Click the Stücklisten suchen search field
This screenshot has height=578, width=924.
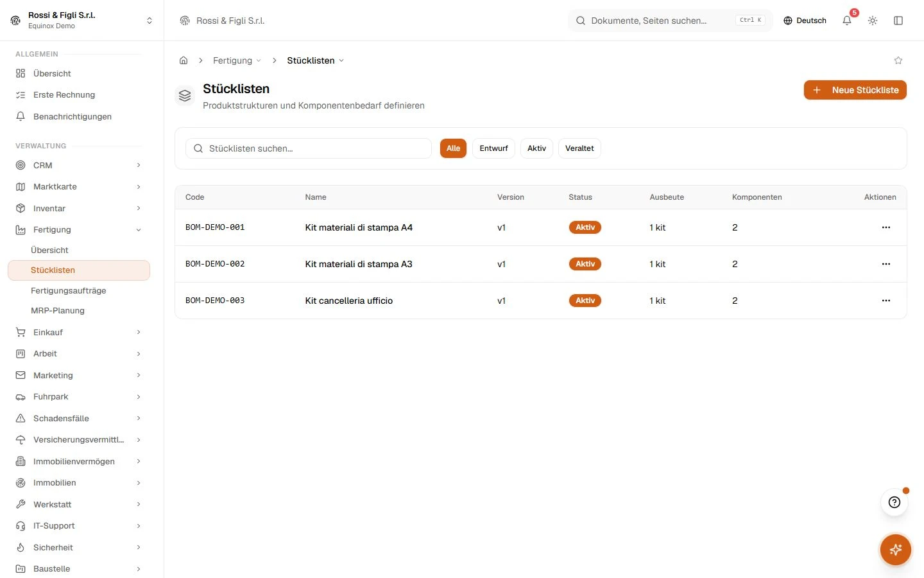click(309, 148)
